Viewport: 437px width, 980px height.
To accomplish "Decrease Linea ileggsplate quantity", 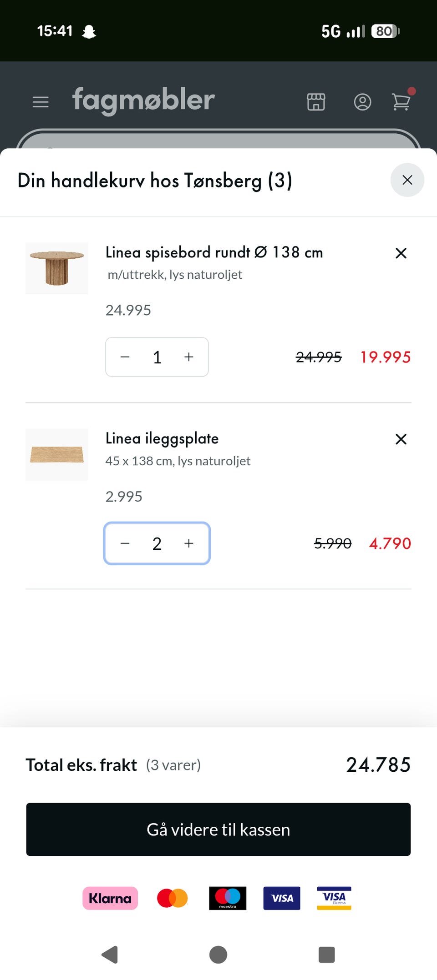I will click(125, 543).
